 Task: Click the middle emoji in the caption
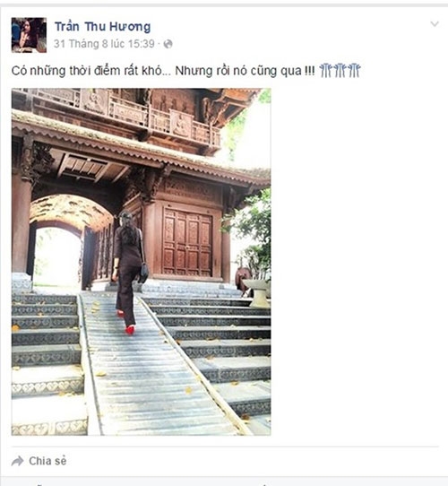click(340, 70)
